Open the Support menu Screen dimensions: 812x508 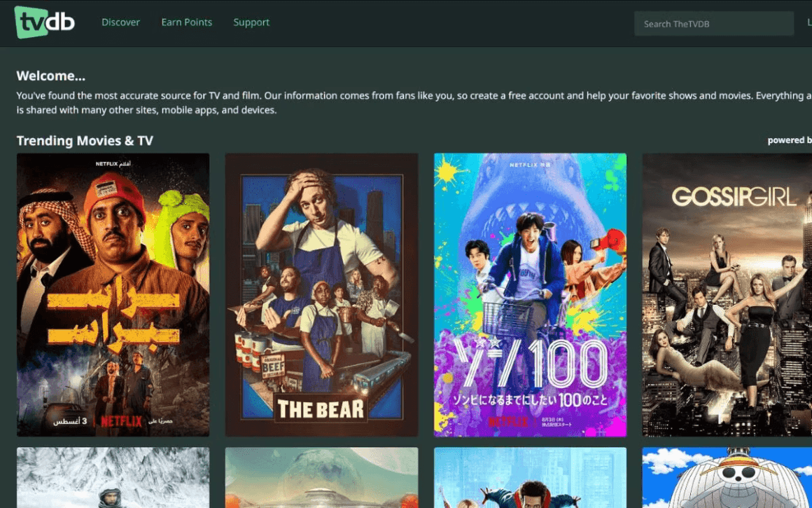(x=251, y=22)
